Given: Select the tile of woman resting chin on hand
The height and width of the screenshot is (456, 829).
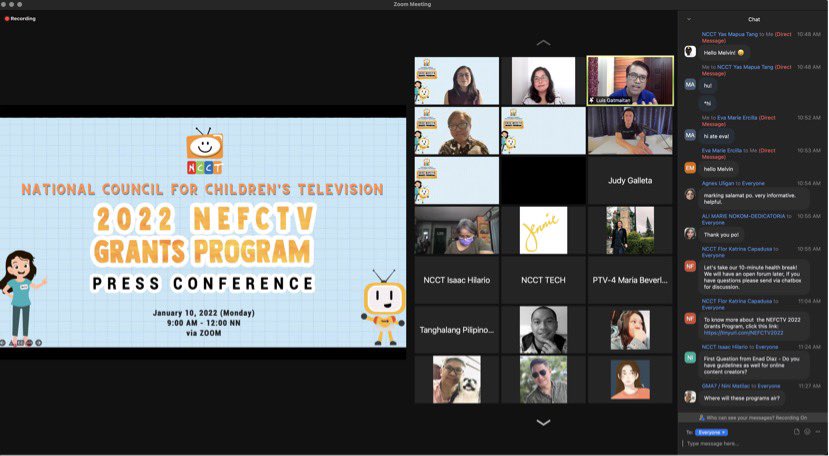Looking at the screenshot, I should pos(630,330).
